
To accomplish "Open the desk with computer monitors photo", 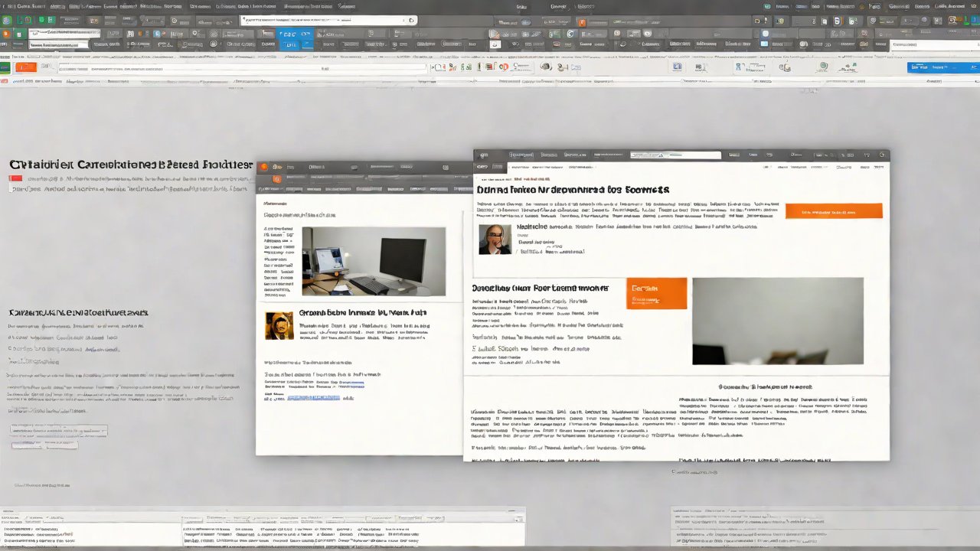I will (374, 261).
